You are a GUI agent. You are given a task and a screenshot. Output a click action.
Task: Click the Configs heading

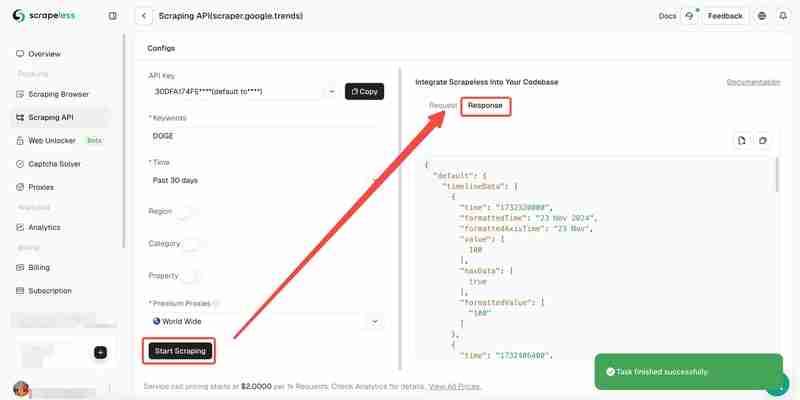pos(161,48)
